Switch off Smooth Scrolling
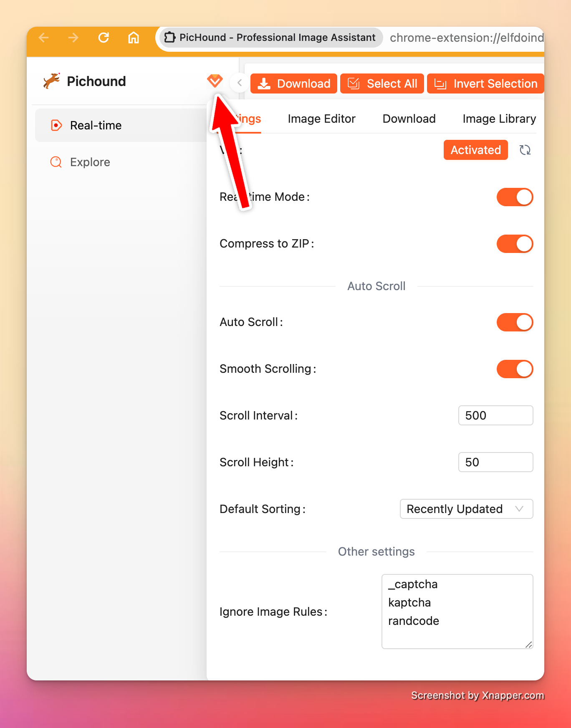Screen dimensions: 571x728 [x=515, y=369]
